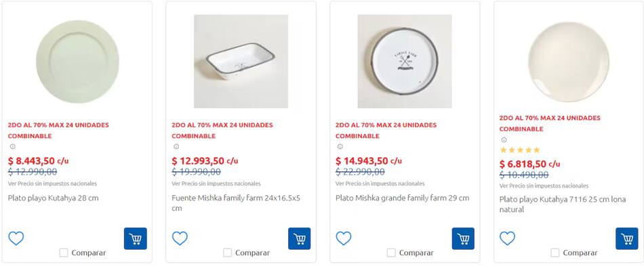This screenshot has width=644, height=266.
Task: View the Plato Mishka grande product image
Action: (x=405, y=62)
